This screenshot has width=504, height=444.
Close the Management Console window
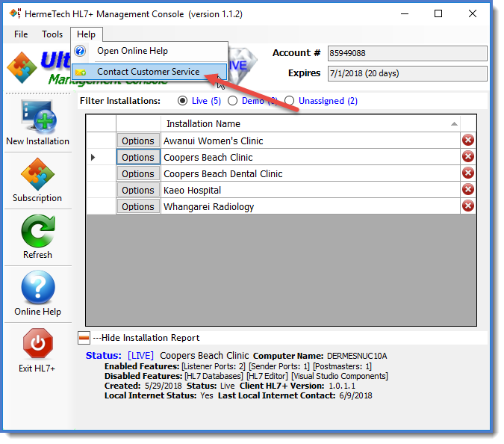click(x=472, y=13)
